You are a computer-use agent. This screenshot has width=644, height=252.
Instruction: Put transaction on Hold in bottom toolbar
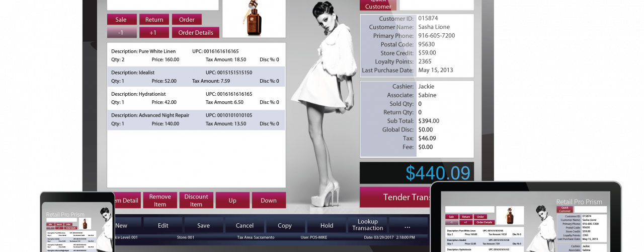tap(327, 225)
